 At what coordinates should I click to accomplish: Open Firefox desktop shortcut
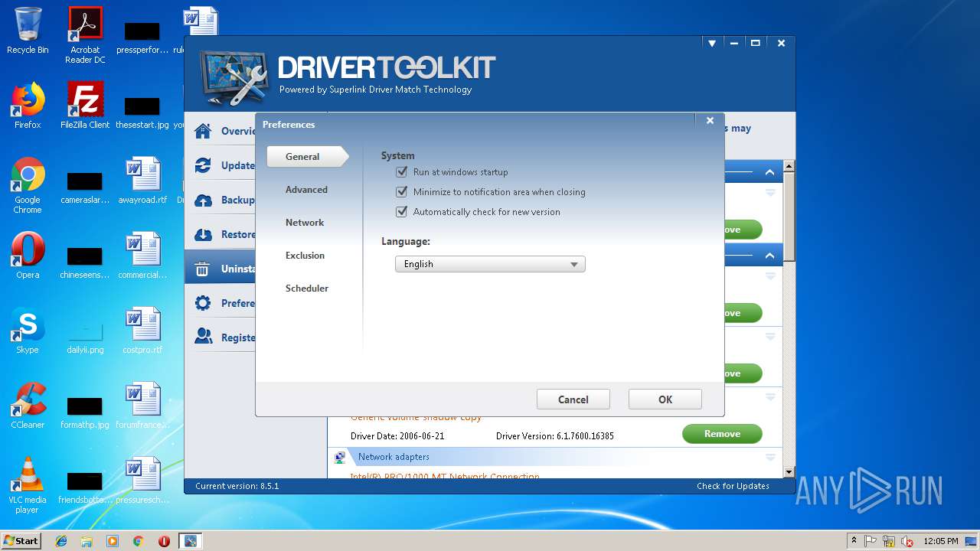(28, 106)
